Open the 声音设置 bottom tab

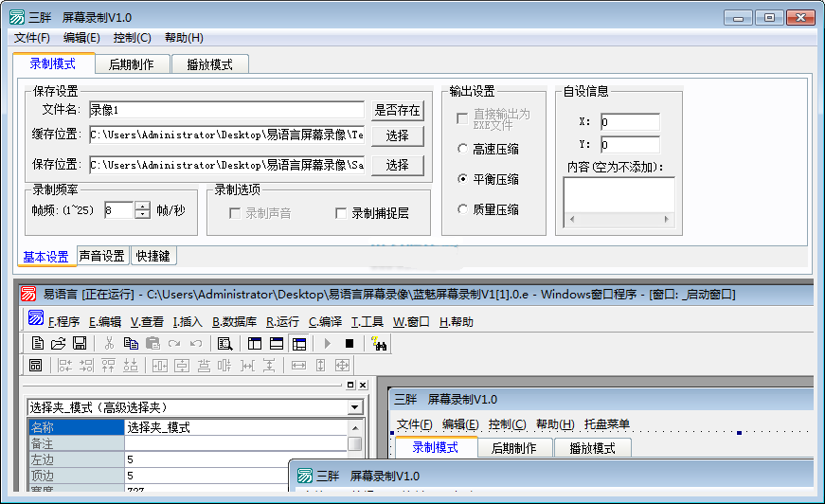(x=102, y=256)
